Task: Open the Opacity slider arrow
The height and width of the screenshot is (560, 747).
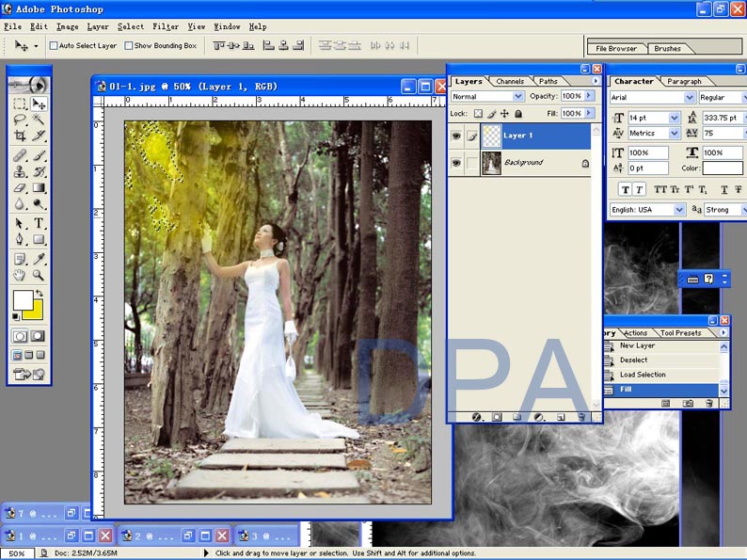Action: pos(590,96)
